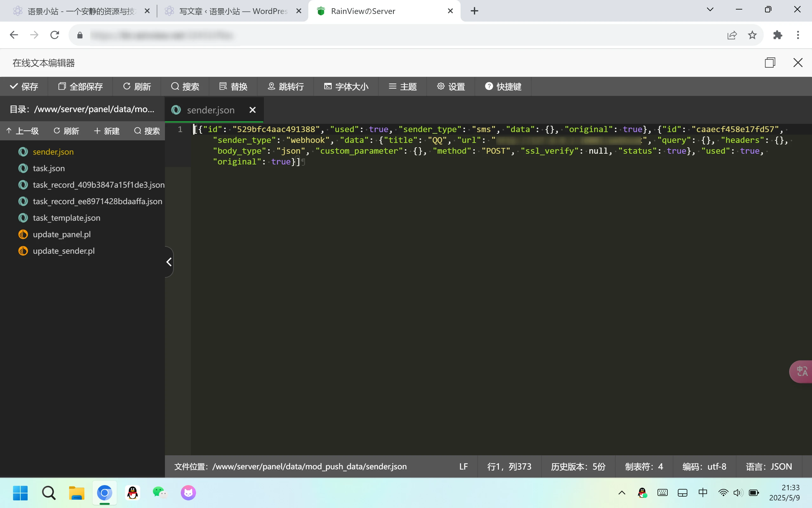812x508 pixels.
Task: Click the floating translate button at right edge
Action: click(801, 371)
